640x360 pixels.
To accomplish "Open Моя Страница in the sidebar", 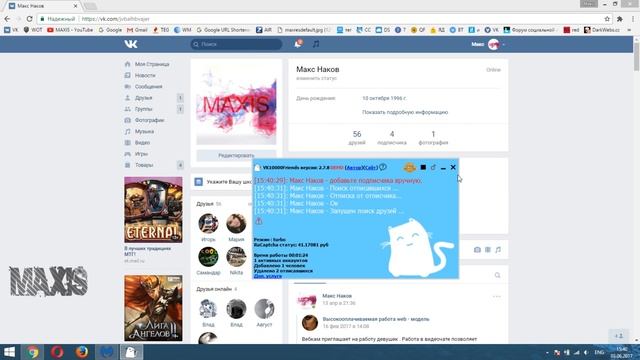I will coord(152,64).
